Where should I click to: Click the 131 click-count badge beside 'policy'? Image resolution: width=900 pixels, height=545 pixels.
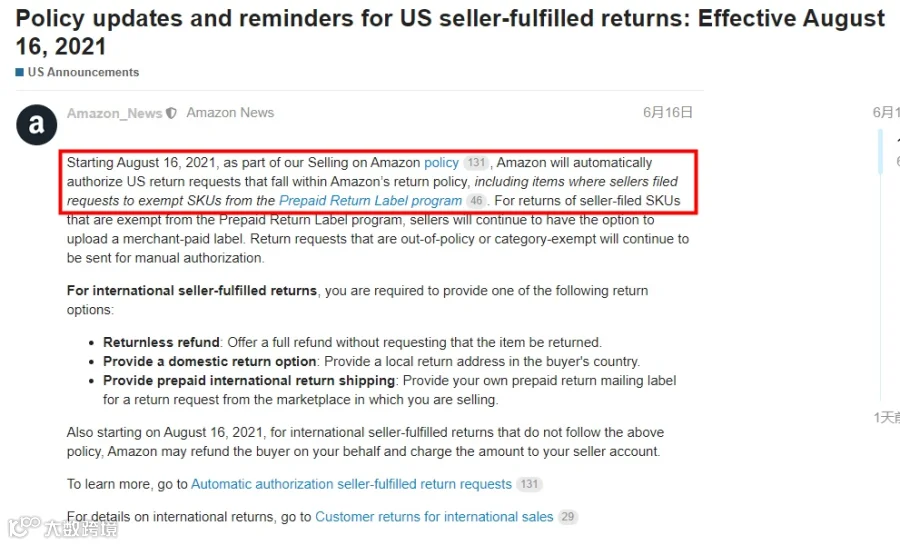(x=476, y=163)
